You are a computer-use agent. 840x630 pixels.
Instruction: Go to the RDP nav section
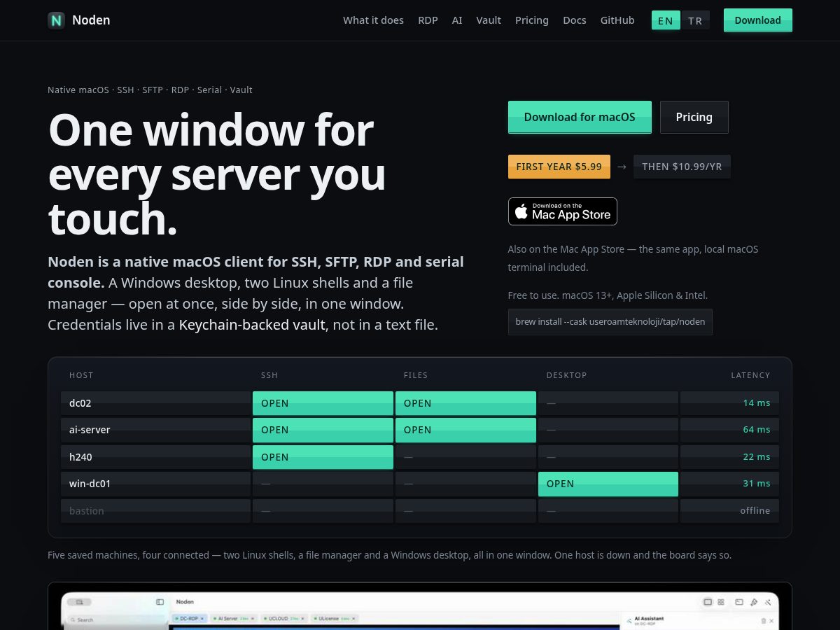click(x=428, y=20)
